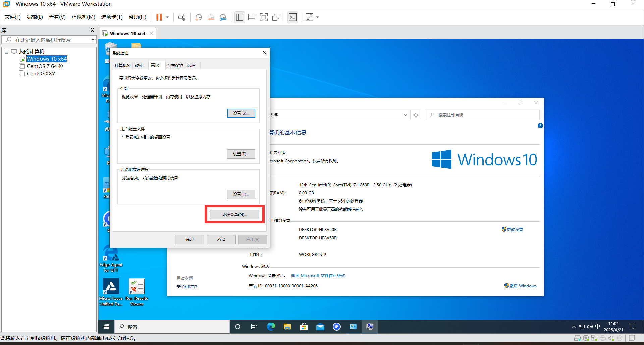This screenshot has height=345, width=644.
Task: Switch to the 系统保护 tab
Action: [x=175, y=66]
